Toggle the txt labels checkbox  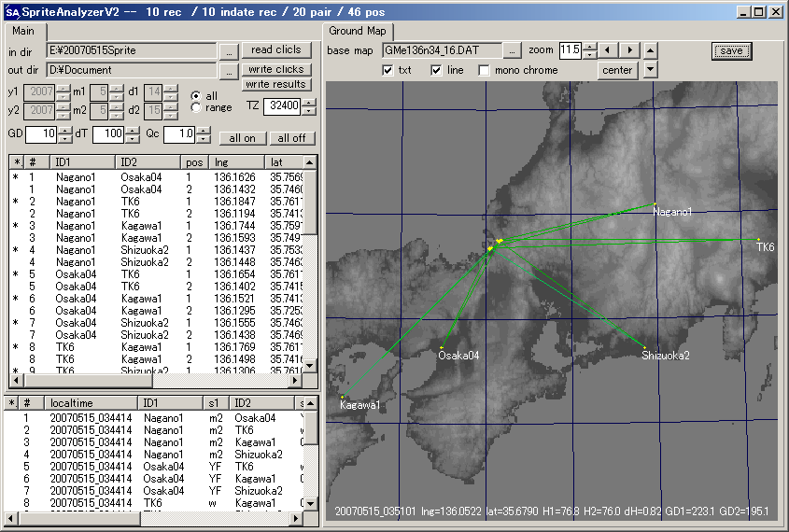[388, 70]
